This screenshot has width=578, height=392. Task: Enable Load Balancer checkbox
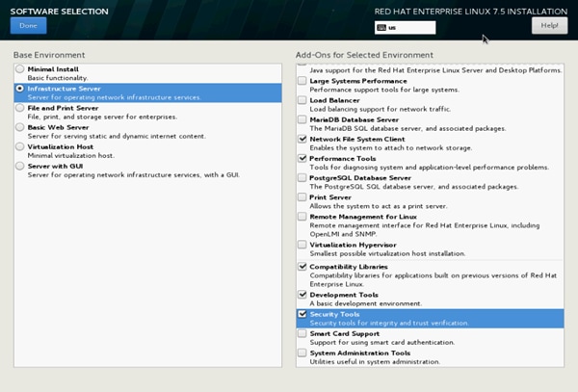point(302,100)
